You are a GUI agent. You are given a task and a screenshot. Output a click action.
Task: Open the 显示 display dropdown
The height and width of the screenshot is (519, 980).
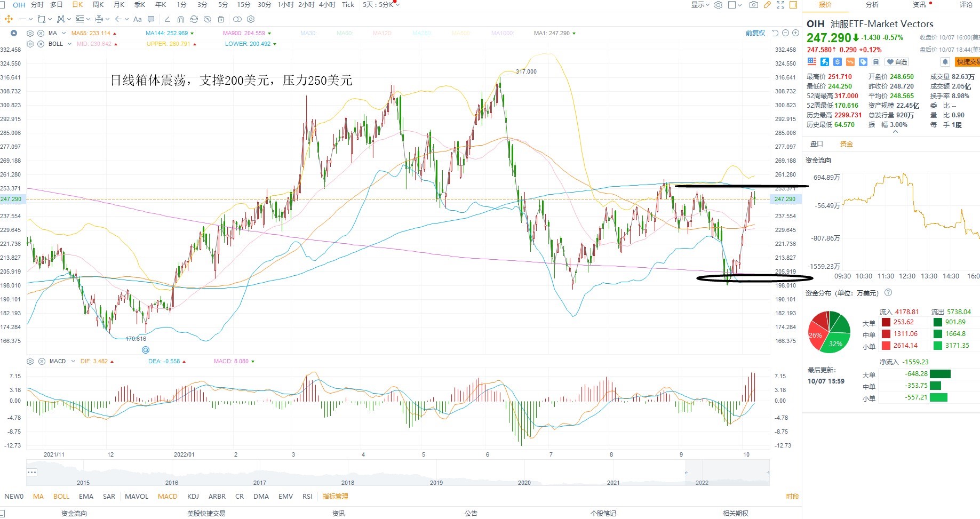pos(700,5)
